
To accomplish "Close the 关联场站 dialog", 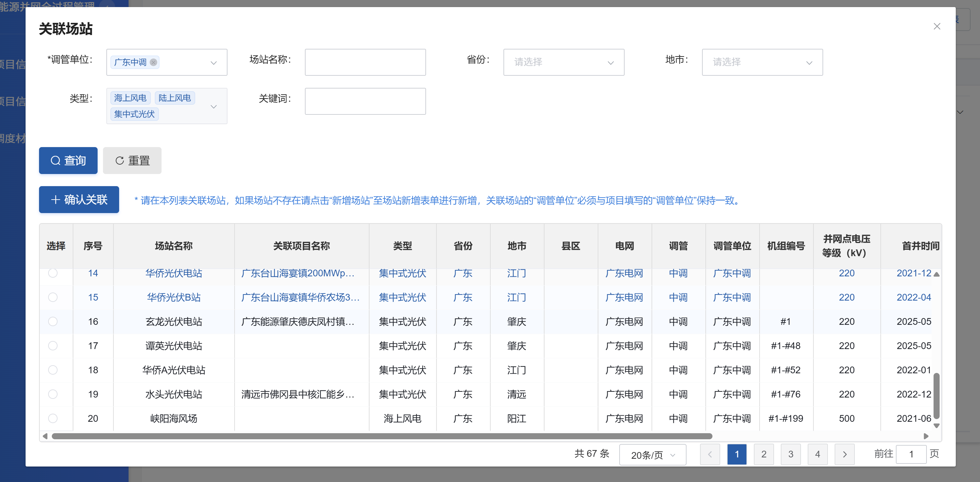I will click(937, 26).
